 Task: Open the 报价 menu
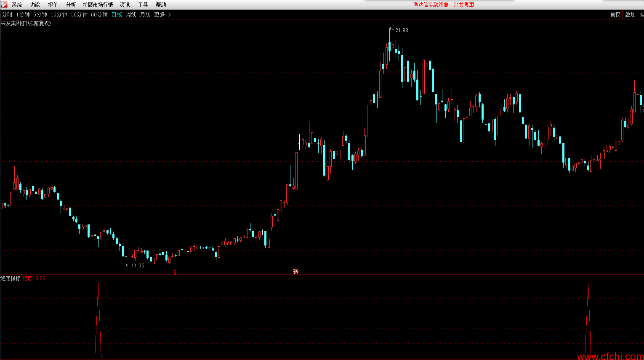(x=53, y=5)
